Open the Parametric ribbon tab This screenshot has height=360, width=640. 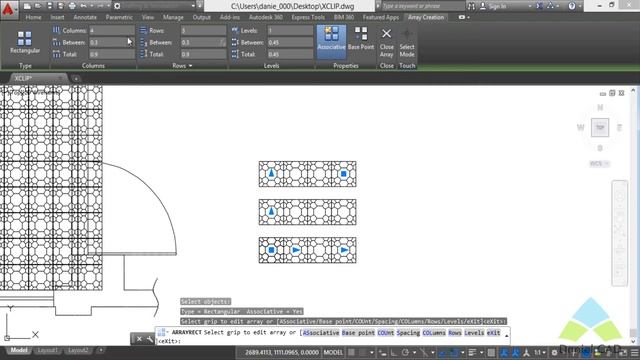[x=119, y=18]
